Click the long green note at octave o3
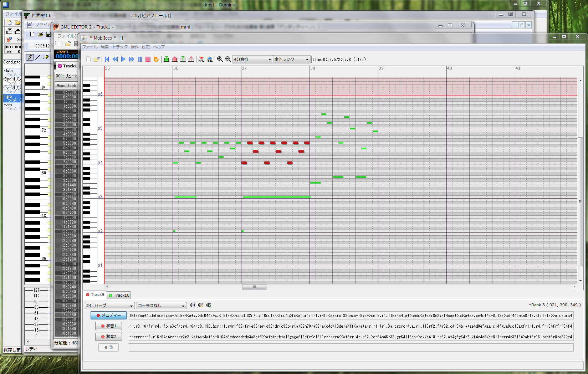 click(276, 197)
